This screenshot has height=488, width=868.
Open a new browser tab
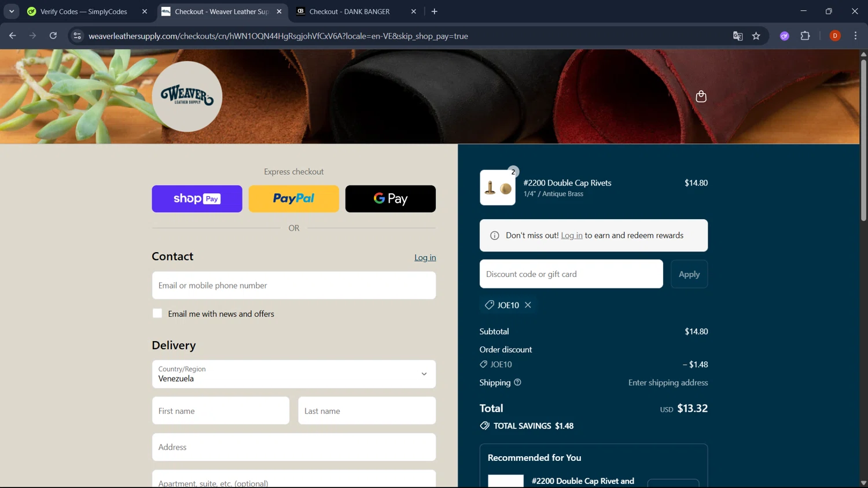(x=435, y=12)
